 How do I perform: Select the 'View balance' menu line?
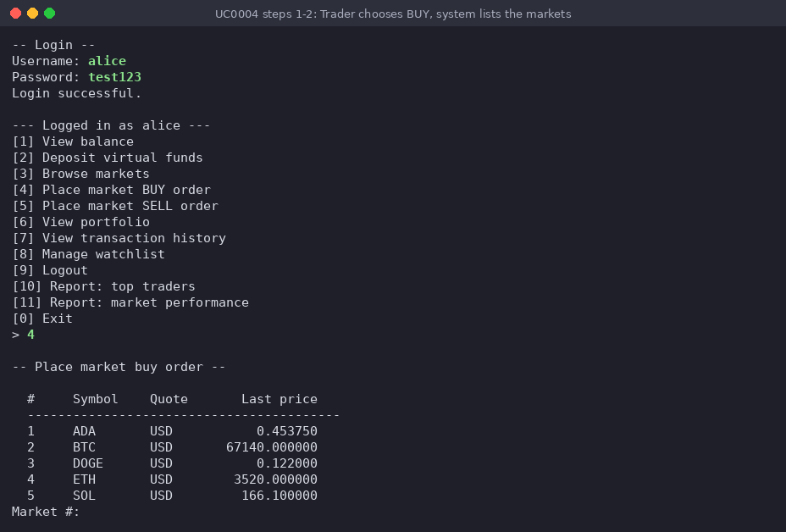(73, 141)
